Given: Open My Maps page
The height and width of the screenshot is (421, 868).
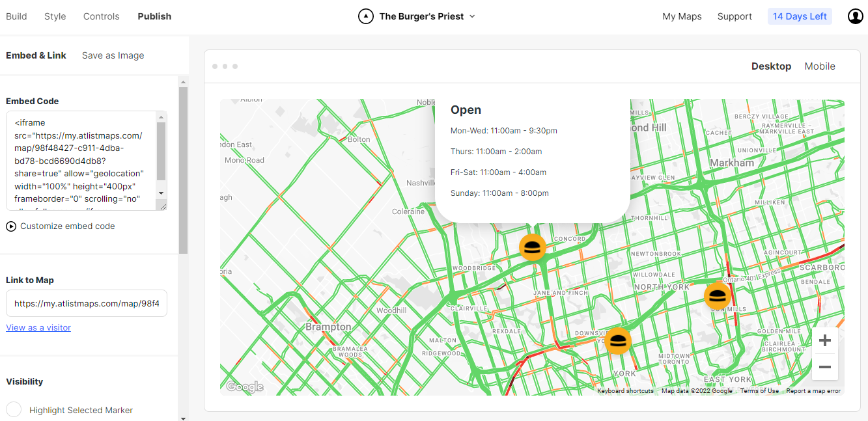Looking at the screenshot, I should (682, 16).
